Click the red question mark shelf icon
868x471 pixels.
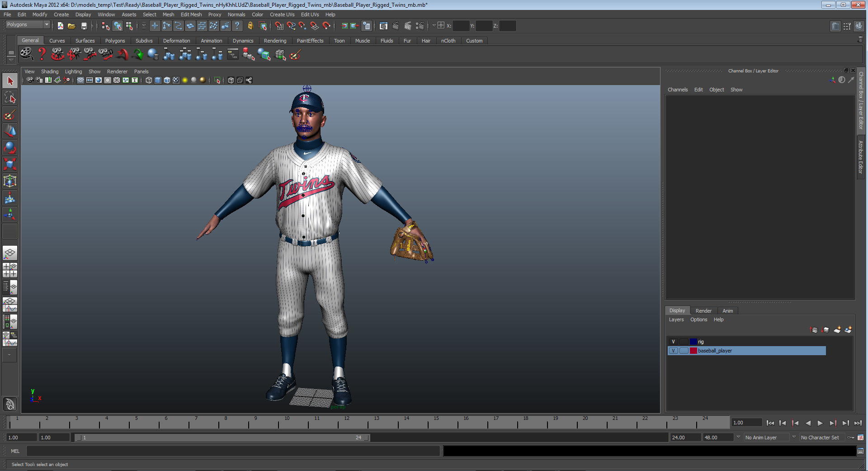tap(42, 54)
